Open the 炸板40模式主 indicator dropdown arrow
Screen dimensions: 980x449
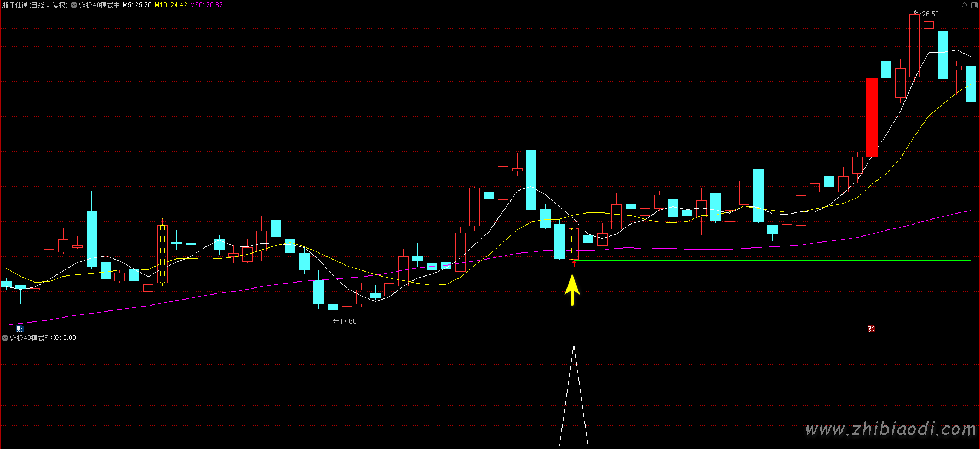[74, 5]
